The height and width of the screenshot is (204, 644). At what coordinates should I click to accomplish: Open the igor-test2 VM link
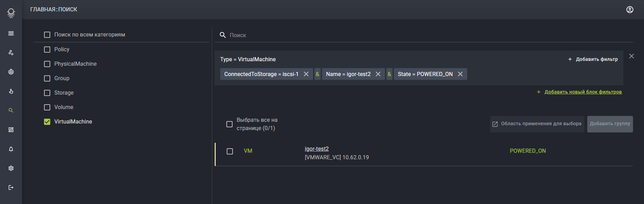tap(317, 149)
